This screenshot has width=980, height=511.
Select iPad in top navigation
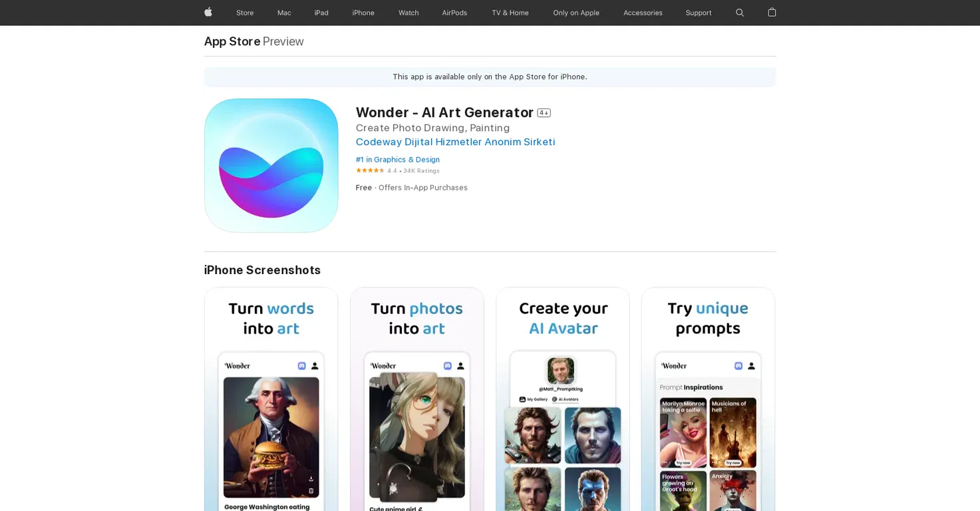321,13
